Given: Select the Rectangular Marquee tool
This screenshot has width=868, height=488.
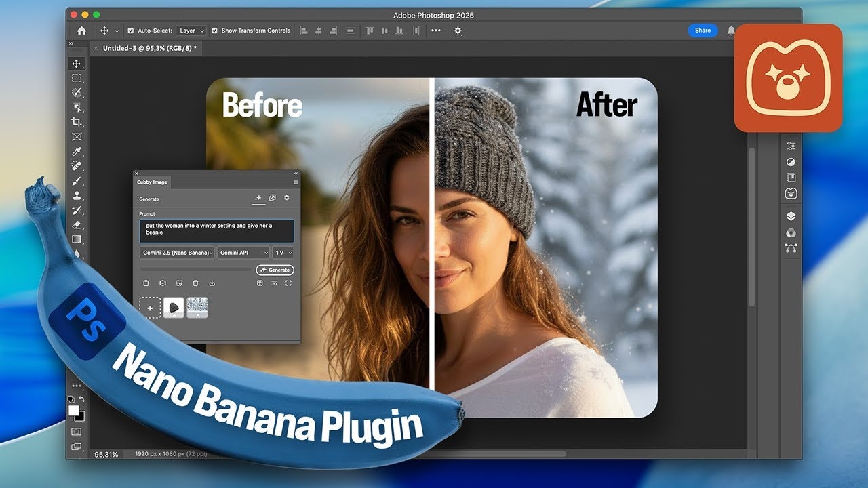Looking at the screenshot, I should (x=77, y=78).
